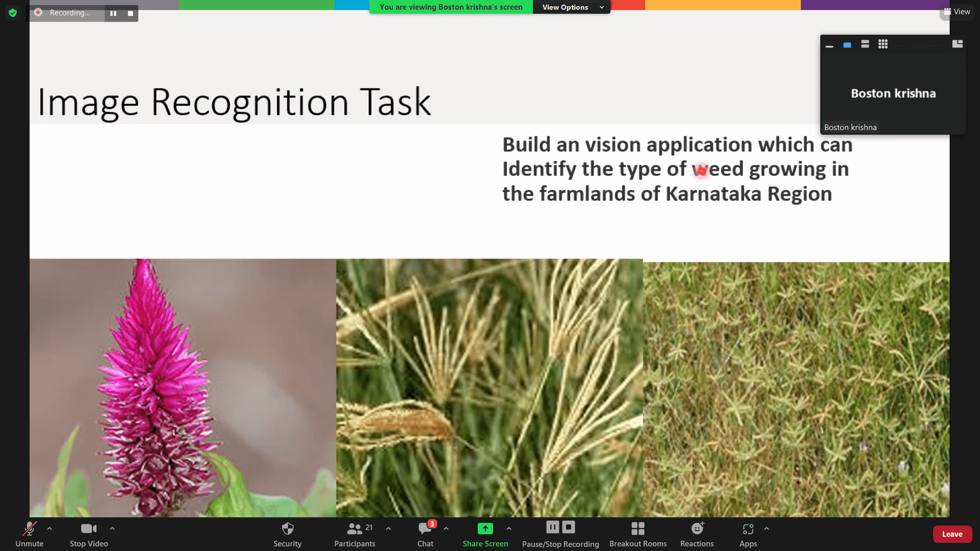Select two-row thumbnail strip view
This screenshot has height=551, width=980.
click(865, 44)
